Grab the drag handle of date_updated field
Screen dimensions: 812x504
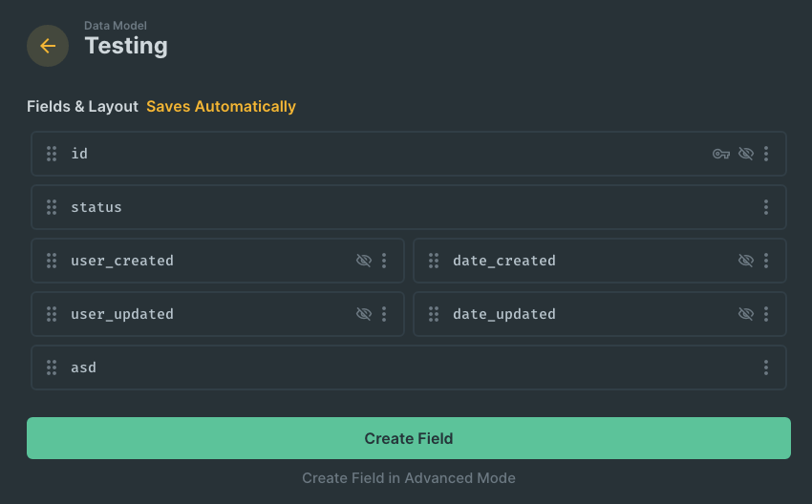[434, 314]
